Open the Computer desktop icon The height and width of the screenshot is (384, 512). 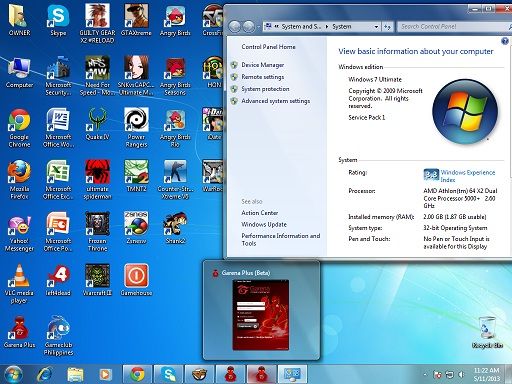(19, 72)
